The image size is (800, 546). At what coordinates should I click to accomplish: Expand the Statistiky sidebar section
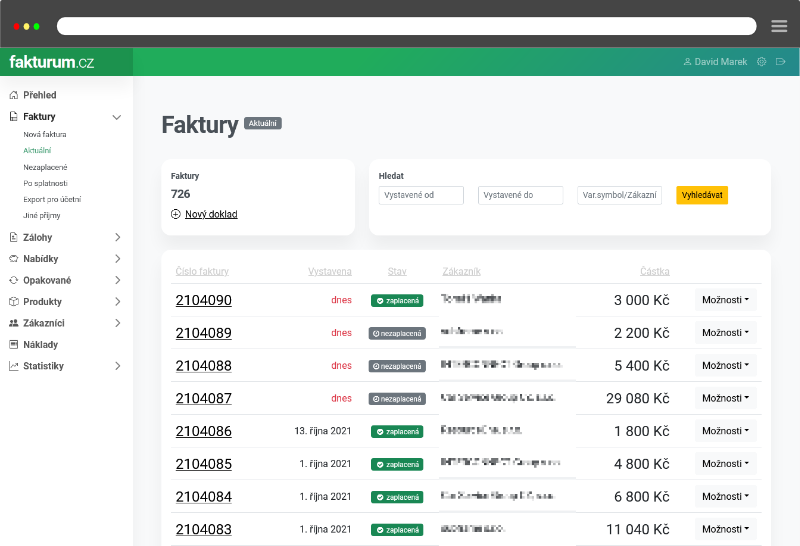(x=117, y=366)
